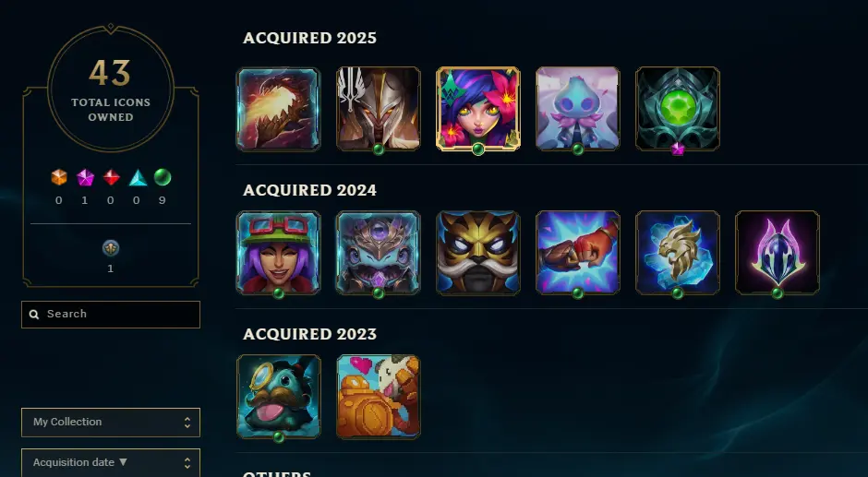Viewport: 868px width, 477px height.
Task: Pick the pale blue spirit blossom sprite icon
Action: coord(578,109)
